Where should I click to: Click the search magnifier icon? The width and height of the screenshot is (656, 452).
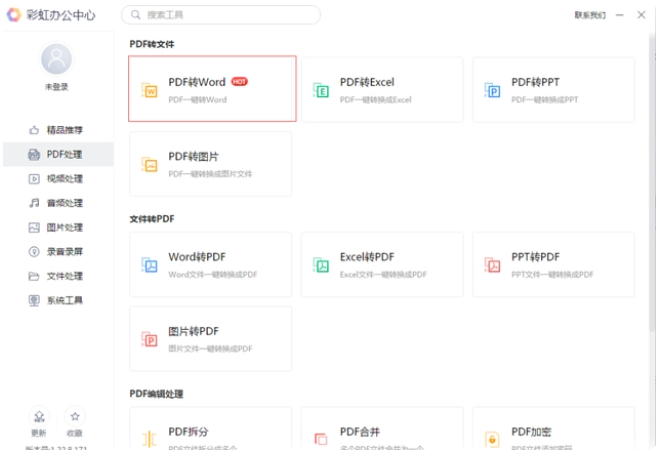[x=136, y=15]
